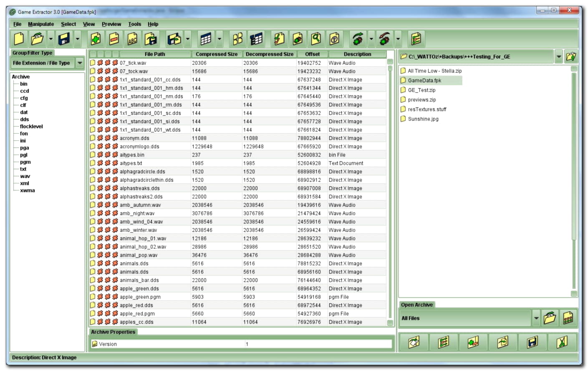Sort by the File Path column header
The width and height of the screenshot is (588, 371).
tap(155, 54)
